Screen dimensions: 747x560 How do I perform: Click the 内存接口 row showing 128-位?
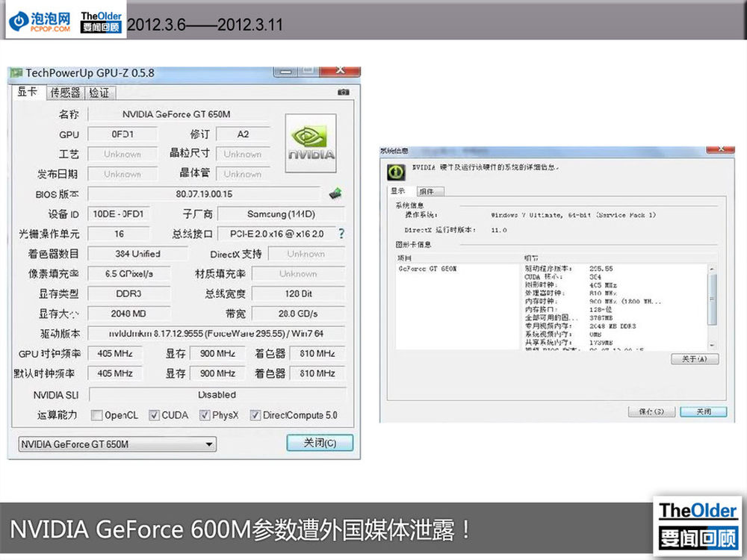[x=568, y=310]
